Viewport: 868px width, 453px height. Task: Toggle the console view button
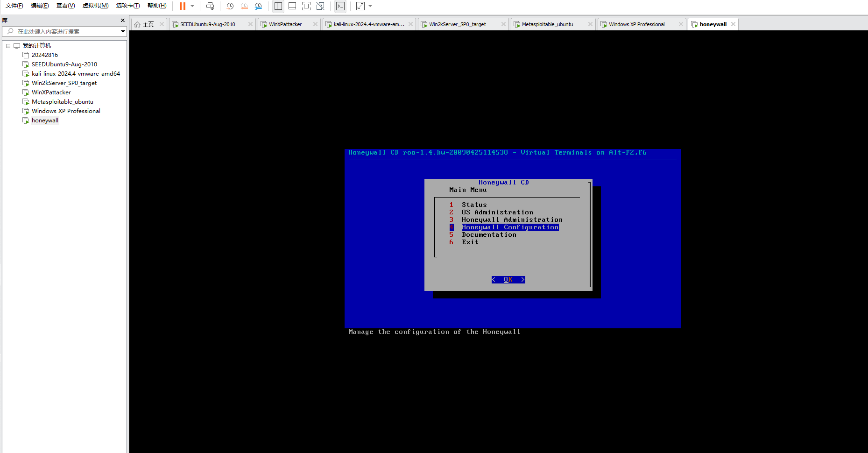pos(340,6)
